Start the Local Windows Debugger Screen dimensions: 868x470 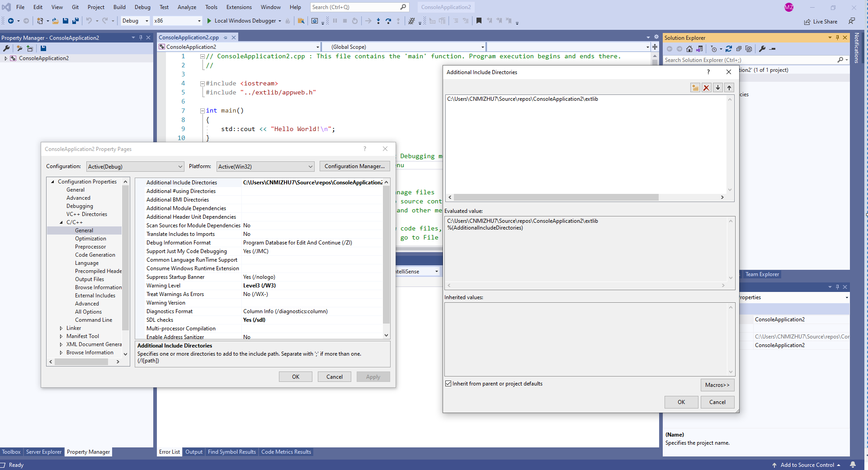tap(244, 21)
